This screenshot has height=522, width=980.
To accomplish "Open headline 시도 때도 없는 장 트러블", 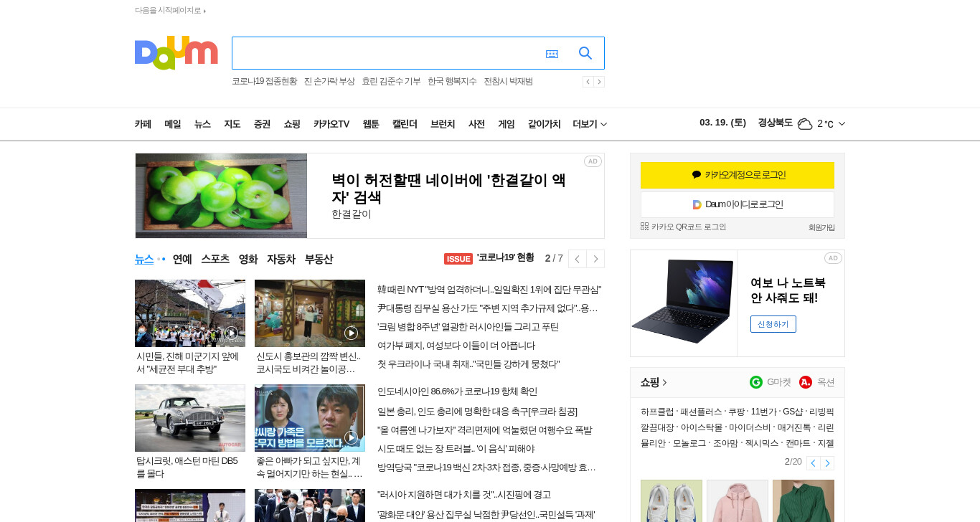I will tap(456, 449).
